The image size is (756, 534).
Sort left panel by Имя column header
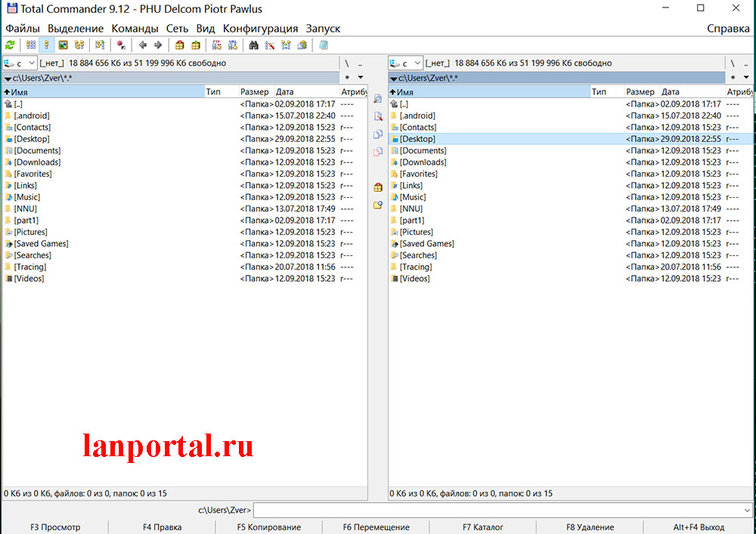[x=104, y=91]
